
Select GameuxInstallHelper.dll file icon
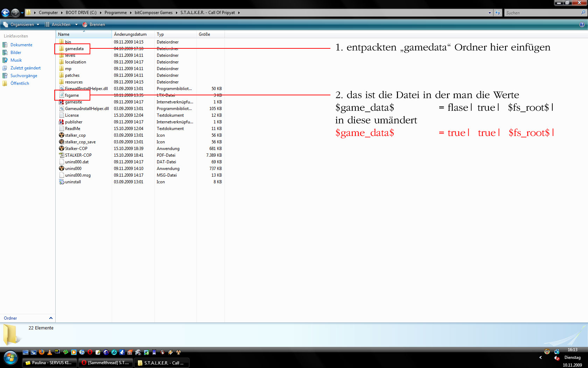pyautogui.click(x=62, y=109)
